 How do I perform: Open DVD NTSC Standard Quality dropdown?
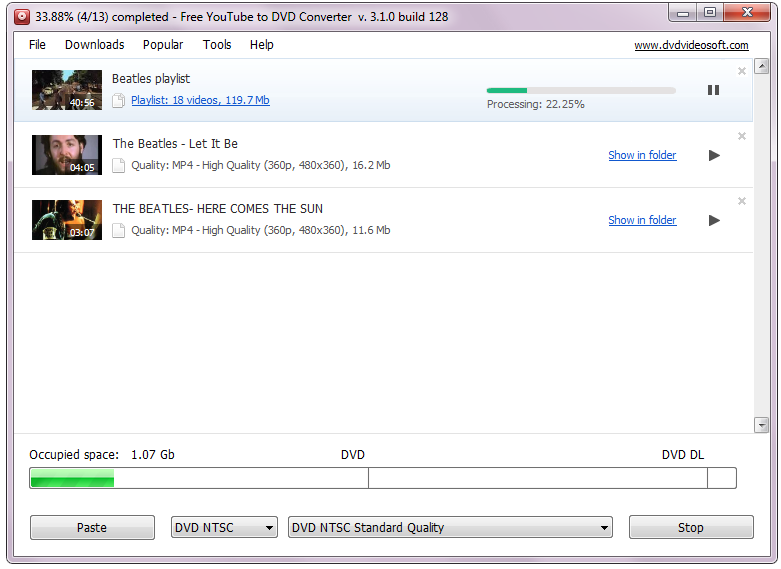tap(450, 528)
